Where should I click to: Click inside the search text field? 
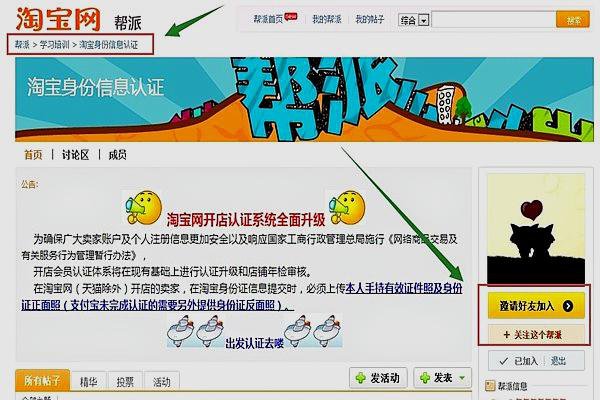[493, 19]
